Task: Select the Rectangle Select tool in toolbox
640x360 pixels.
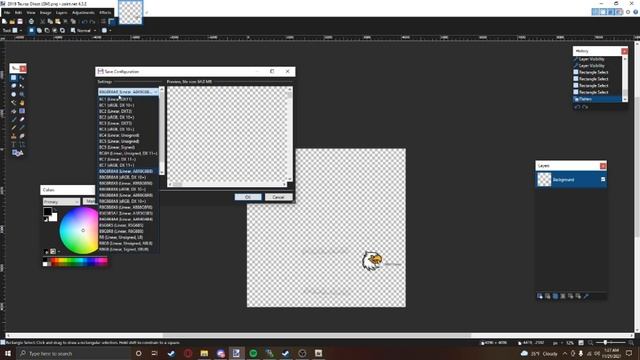Action: 13,78
